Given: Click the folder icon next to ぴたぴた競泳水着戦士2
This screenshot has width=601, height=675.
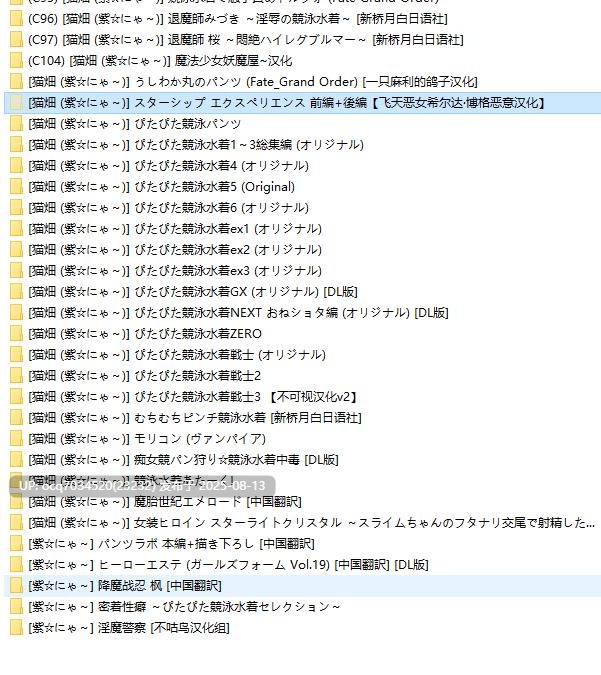Looking at the screenshot, I should pyautogui.click(x=16, y=376).
